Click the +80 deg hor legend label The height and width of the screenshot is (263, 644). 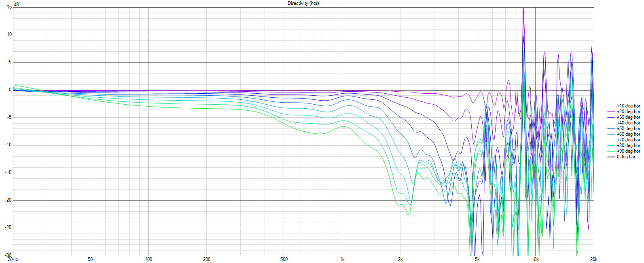pyautogui.click(x=628, y=145)
